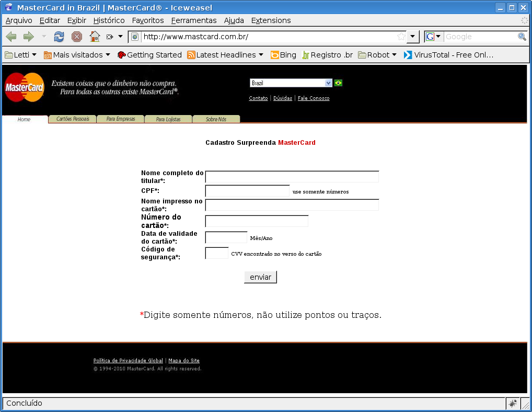532x412 pixels.
Task: Select the Home tab
Action: point(25,119)
